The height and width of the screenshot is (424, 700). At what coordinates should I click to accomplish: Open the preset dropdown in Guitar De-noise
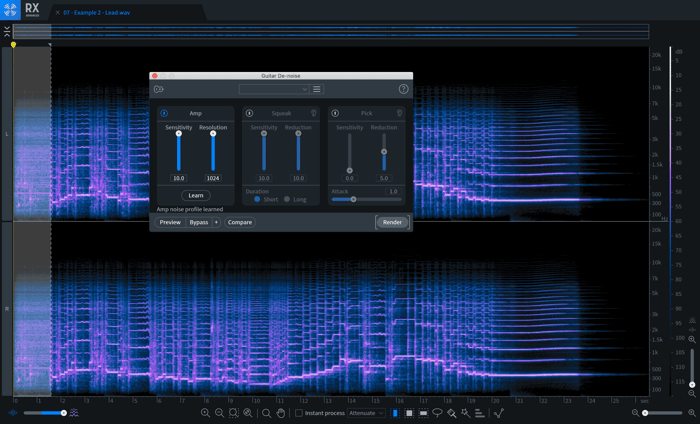[x=274, y=89]
